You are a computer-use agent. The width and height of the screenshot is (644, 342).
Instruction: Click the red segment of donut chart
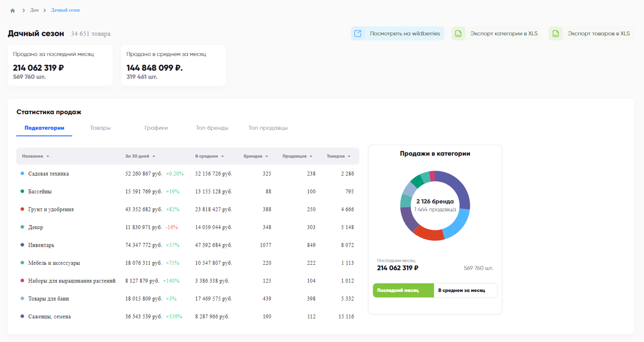pos(428,233)
